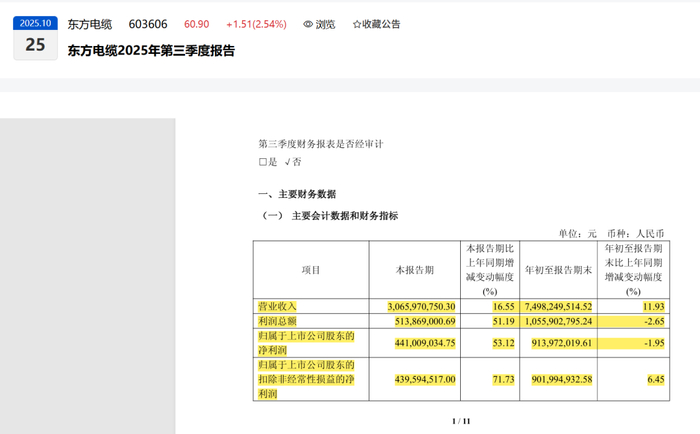700x434 pixels.
Task: Click the star 收藏公告 favorite icon
Action: tap(357, 24)
